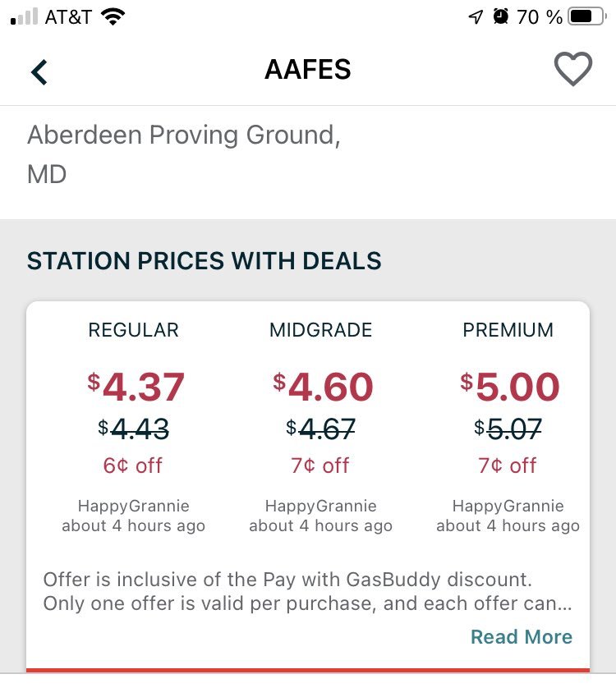
Task: Tap the location arrow in status bar
Action: tap(476, 17)
